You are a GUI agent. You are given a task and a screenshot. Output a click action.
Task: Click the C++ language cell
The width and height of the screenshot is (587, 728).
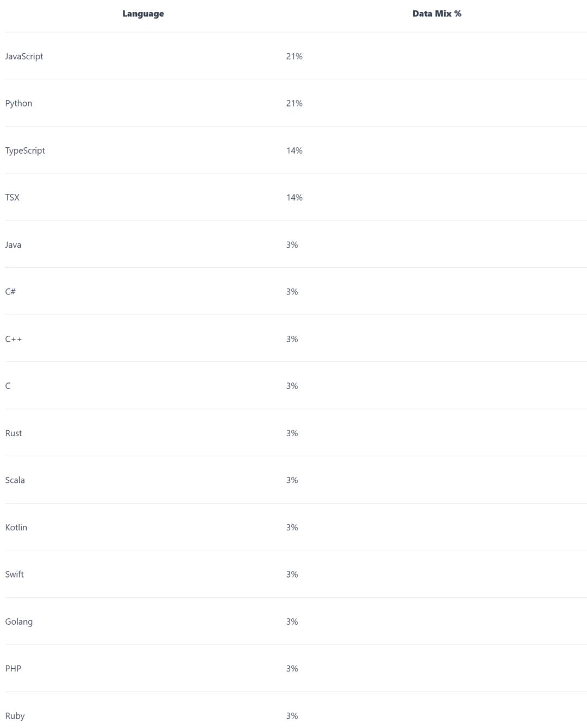14,339
